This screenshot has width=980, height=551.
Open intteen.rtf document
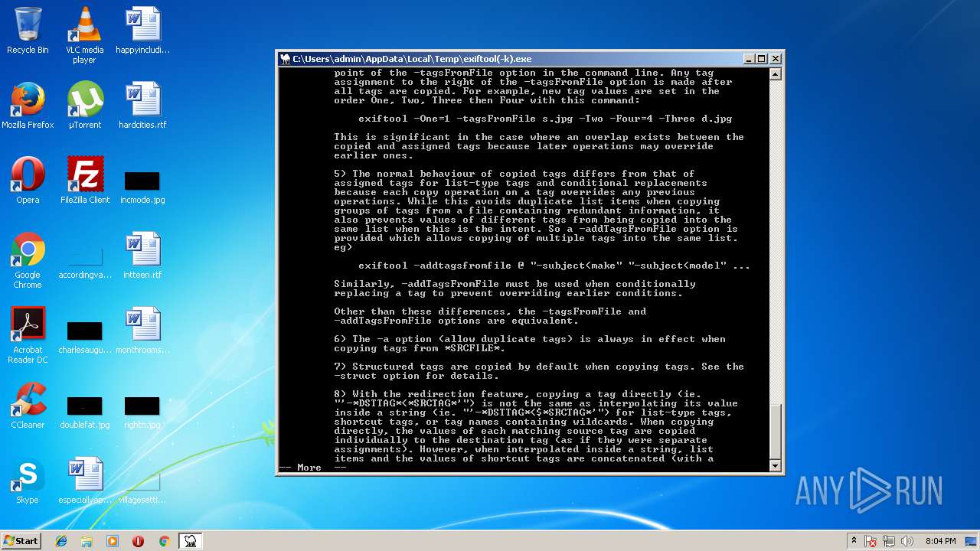(x=142, y=256)
